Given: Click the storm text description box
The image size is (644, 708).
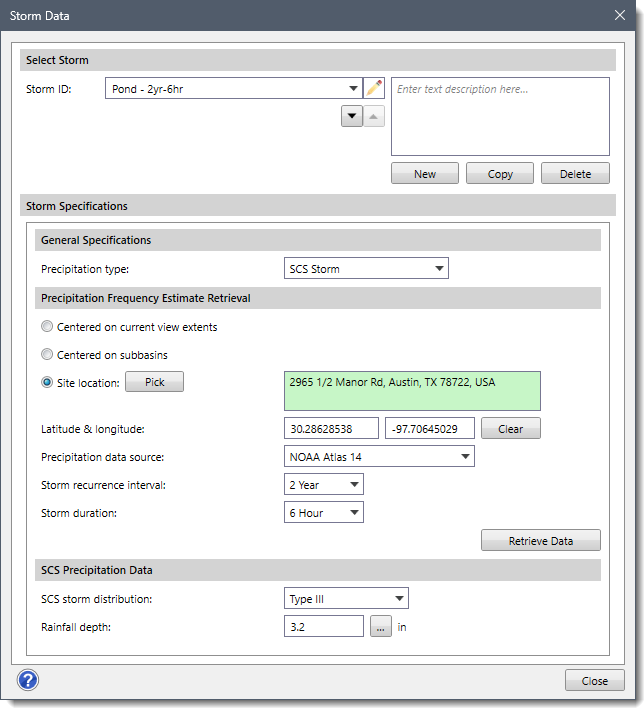Looking at the screenshot, I should click(x=500, y=116).
